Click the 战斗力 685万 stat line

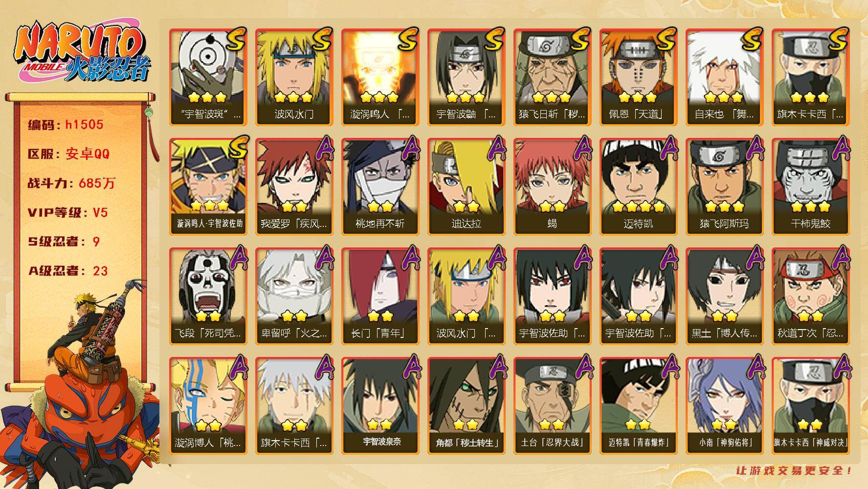(72, 183)
